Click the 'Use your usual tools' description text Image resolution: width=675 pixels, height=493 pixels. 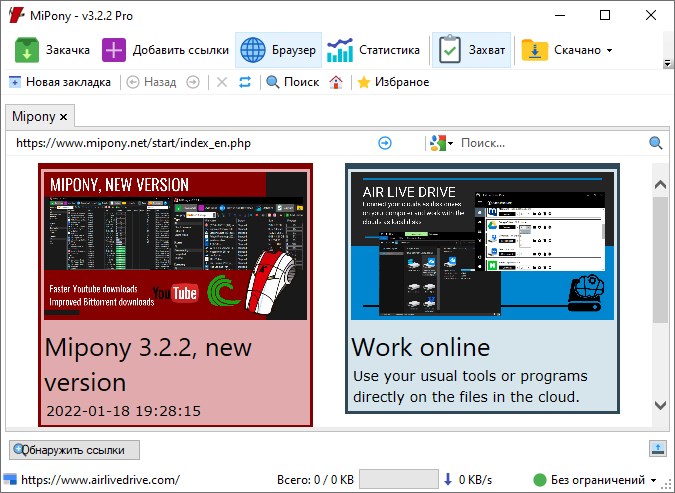[470, 386]
